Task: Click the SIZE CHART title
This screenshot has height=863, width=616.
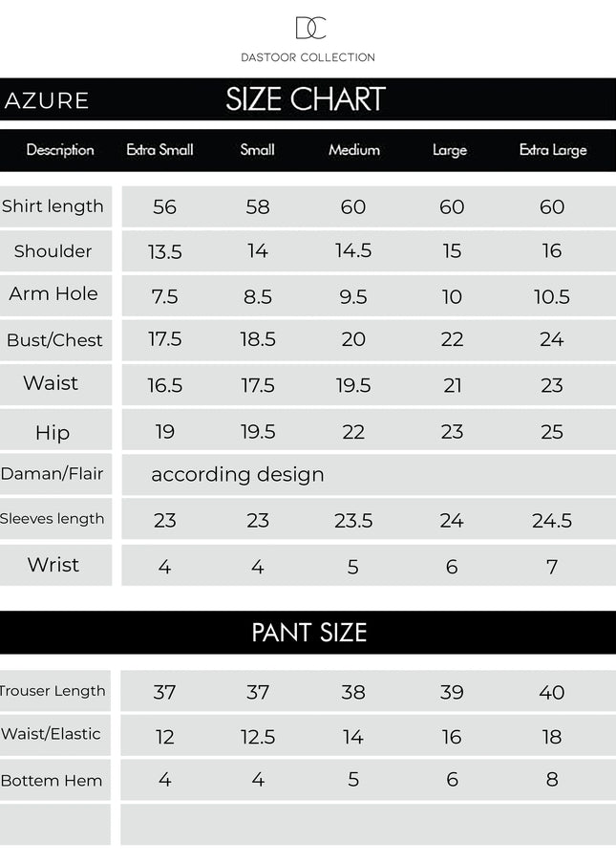Action: (306, 99)
